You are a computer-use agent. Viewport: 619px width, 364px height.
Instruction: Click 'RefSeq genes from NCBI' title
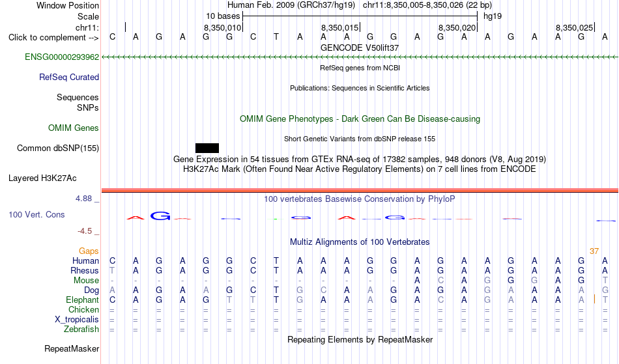360,68
